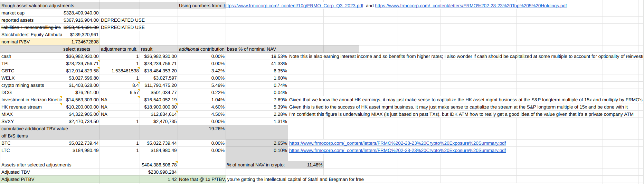The width and height of the screenshot is (644, 184).
Task: Select the $189,320,961 equity value
Action: [81, 34]
